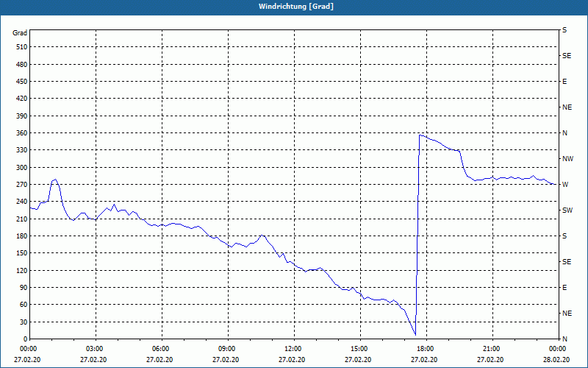The width and height of the screenshot is (588, 368).
Task: Click the topmost S compass label
Action: (564, 30)
